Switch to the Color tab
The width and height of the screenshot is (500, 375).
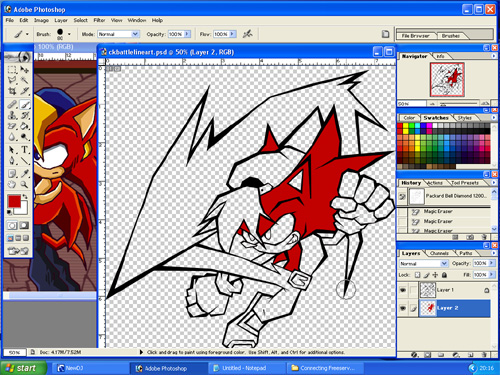(x=409, y=118)
